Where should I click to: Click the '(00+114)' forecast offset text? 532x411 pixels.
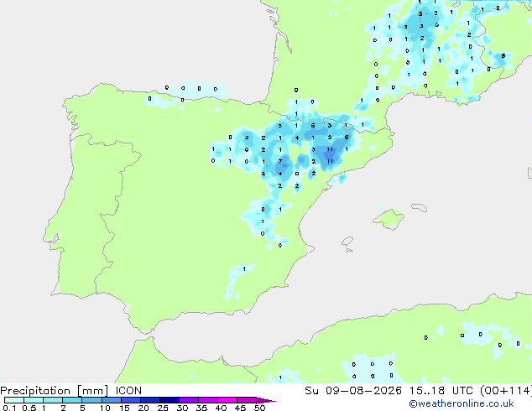tap(506, 391)
